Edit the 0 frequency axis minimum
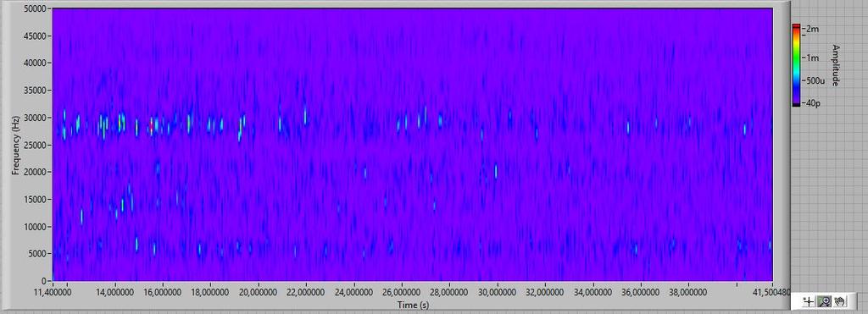868x314 pixels. (x=44, y=281)
